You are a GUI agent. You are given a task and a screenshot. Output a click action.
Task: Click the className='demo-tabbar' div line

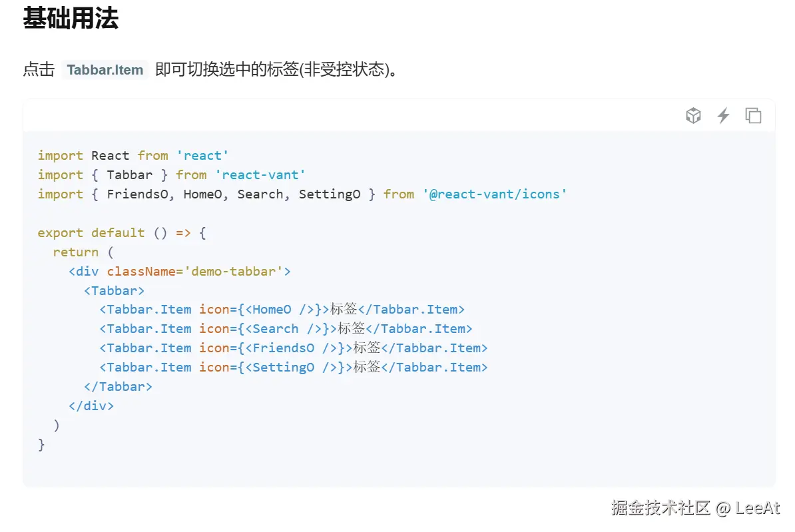[180, 271]
